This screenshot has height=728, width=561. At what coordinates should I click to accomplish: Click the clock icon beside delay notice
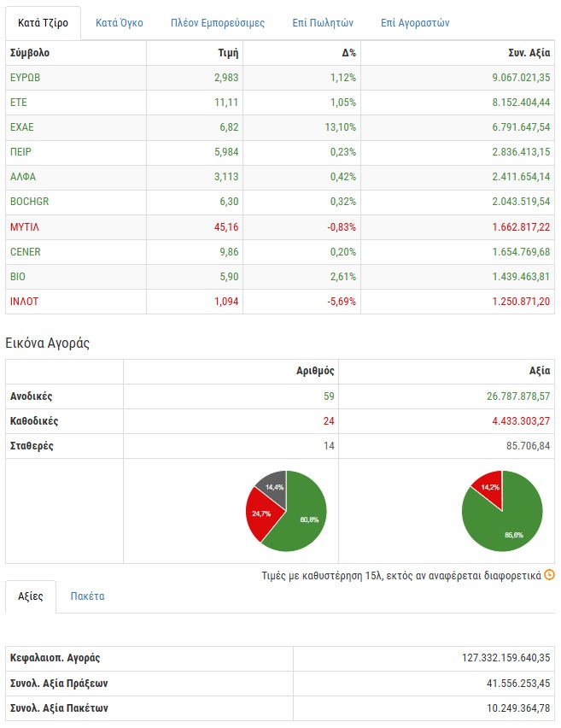pos(549,575)
